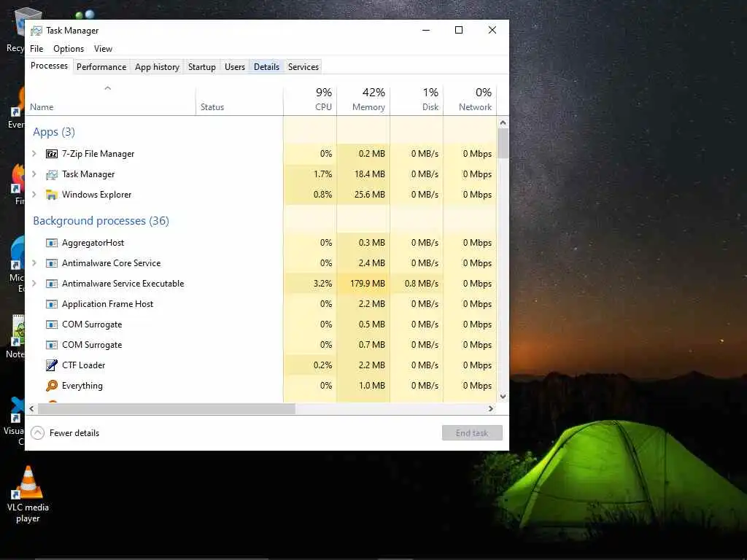Click the Apps (3) group header
The width and height of the screenshot is (747, 560).
pyautogui.click(x=54, y=132)
